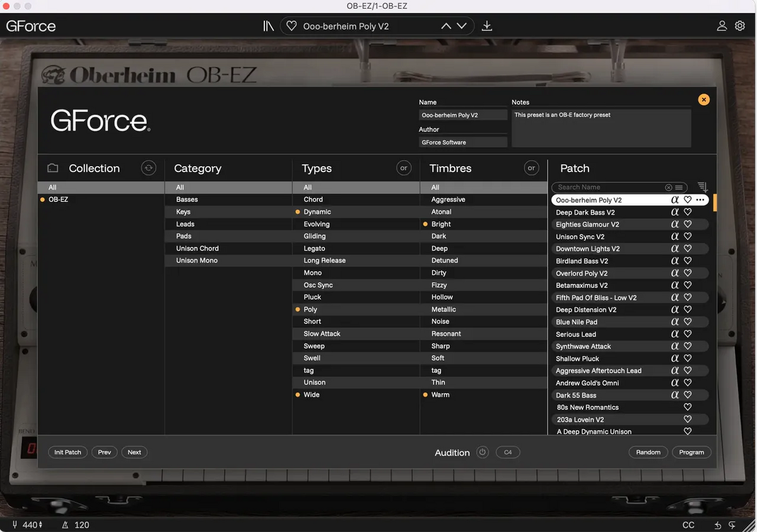Adjust the 440 tuning stepper

point(41,524)
